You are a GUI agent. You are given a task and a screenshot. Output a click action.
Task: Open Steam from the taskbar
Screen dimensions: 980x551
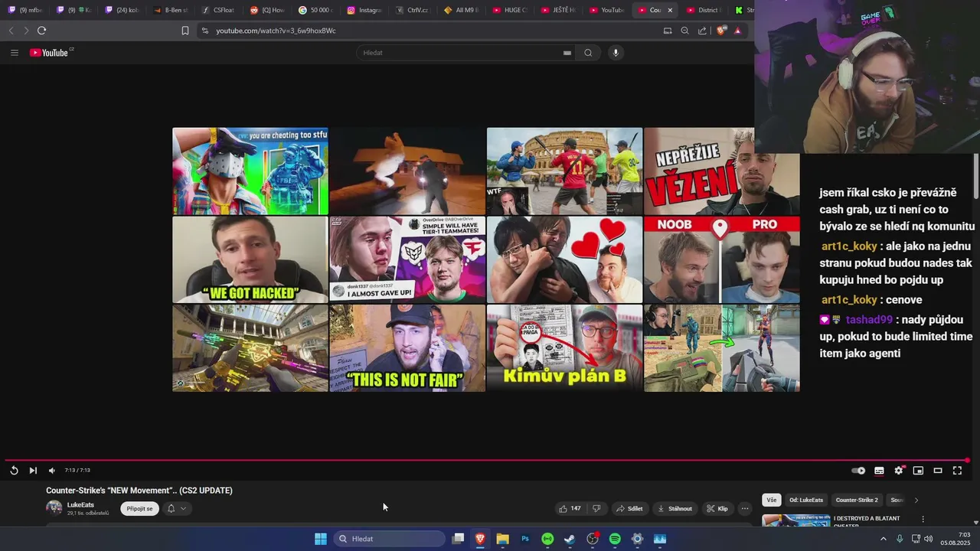(570, 539)
